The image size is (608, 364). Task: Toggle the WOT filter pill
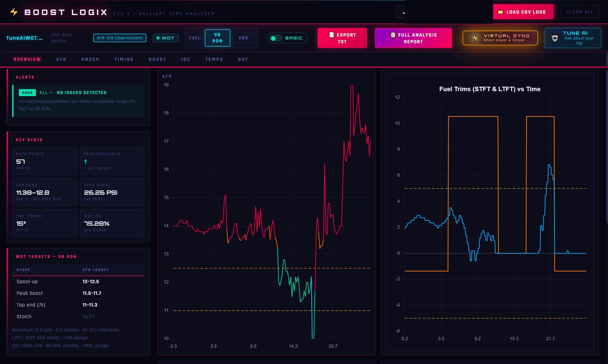tap(166, 38)
